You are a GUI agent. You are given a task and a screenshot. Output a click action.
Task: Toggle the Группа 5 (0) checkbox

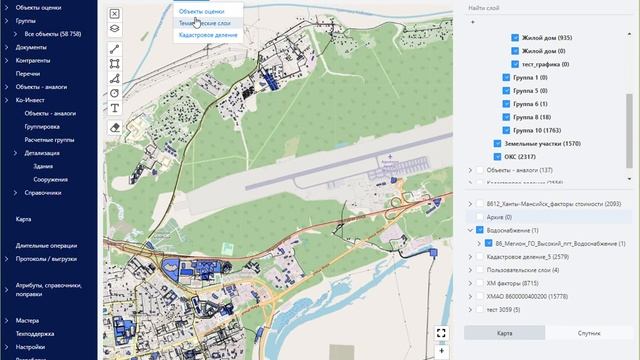pyautogui.click(x=506, y=91)
